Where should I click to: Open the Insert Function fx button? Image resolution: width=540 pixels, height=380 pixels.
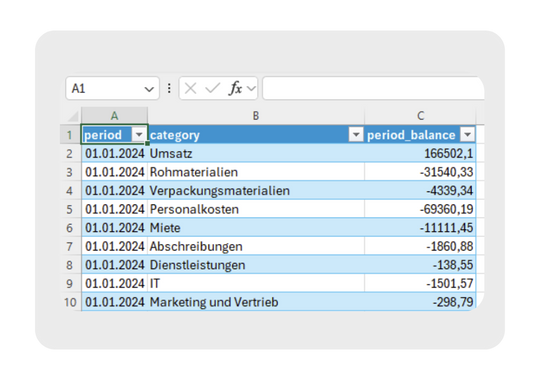(x=236, y=89)
